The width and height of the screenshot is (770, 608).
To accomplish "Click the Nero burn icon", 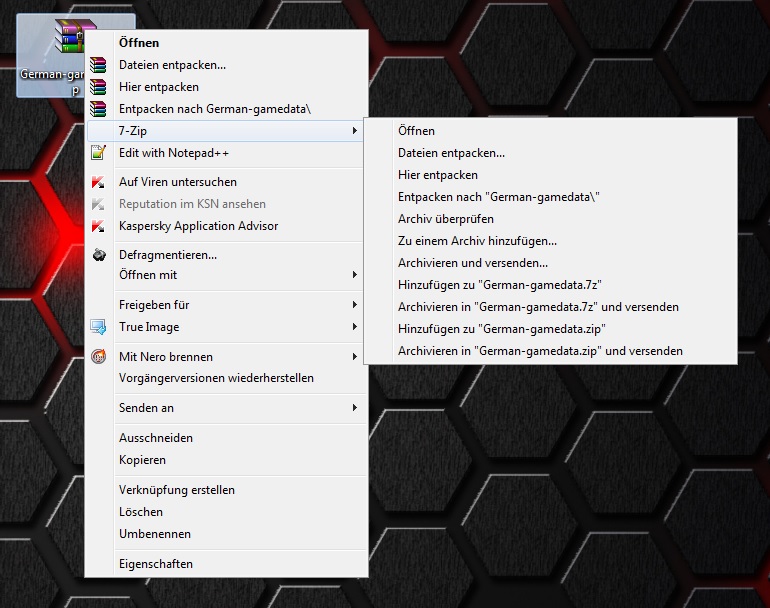I will click(x=99, y=357).
